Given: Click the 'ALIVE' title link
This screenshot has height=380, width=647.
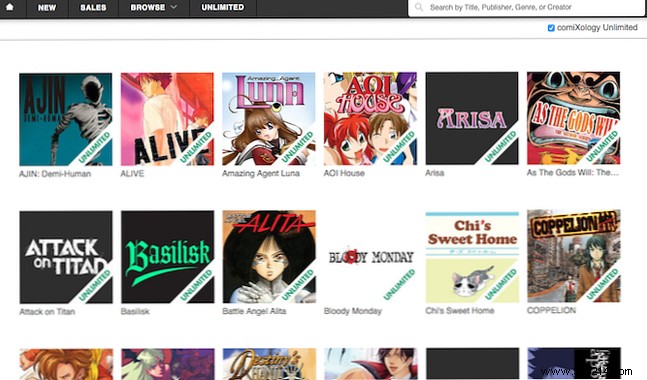Looking at the screenshot, I should pyautogui.click(x=132, y=174).
